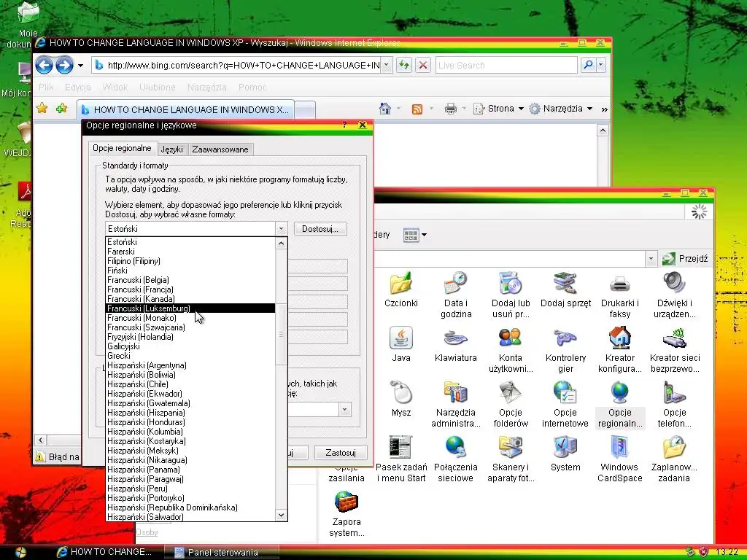Open Live Search provider options dropdown

[601, 65]
